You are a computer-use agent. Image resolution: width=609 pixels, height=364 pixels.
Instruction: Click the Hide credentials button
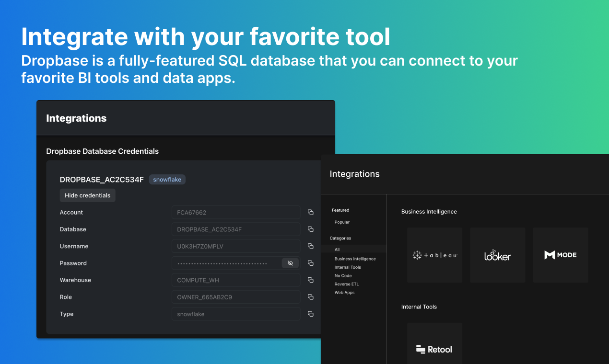tap(87, 195)
